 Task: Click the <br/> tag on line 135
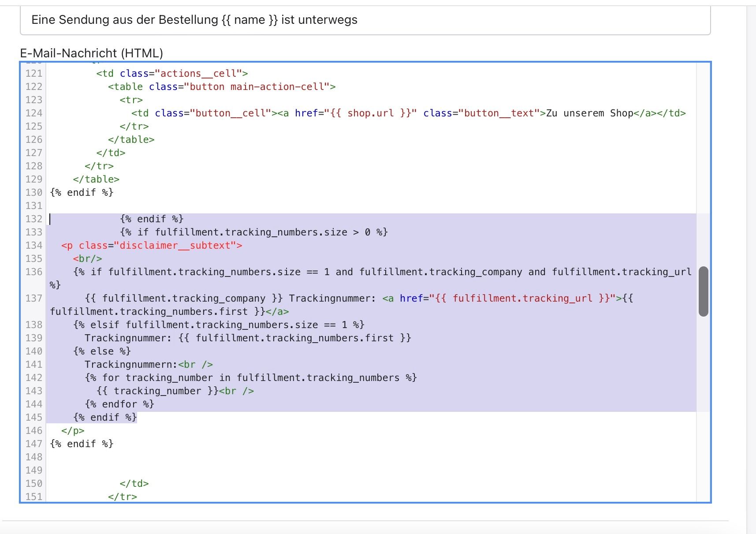pos(87,259)
